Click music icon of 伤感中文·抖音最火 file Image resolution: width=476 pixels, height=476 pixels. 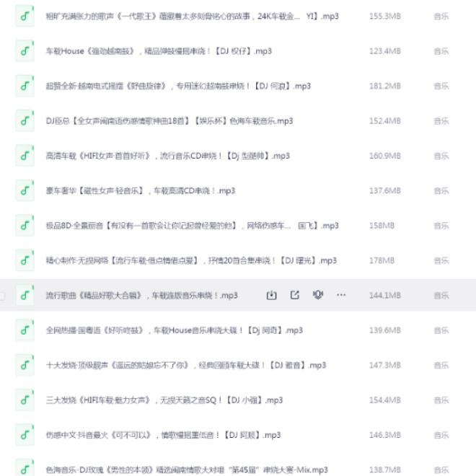point(25,435)
